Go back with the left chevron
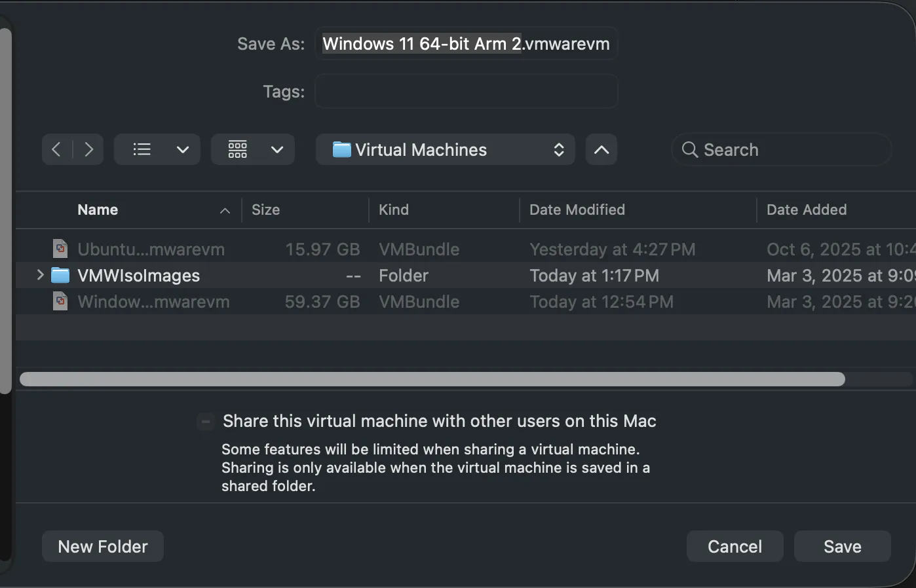Screen dimensions: 916x588 57,150
